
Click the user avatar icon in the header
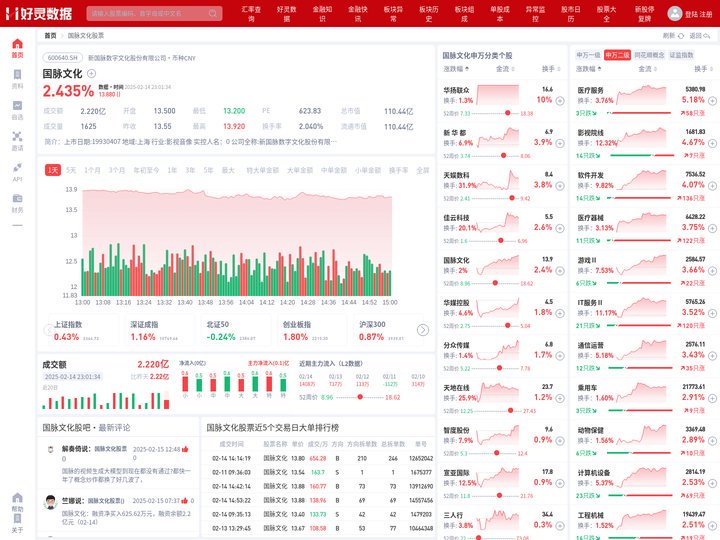675,13
